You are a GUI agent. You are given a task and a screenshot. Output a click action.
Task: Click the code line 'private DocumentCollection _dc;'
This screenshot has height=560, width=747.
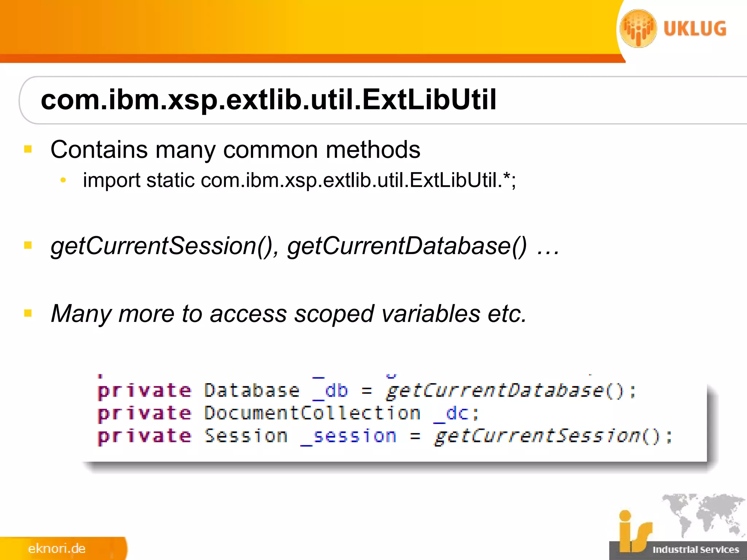click(x=288, y=414)
